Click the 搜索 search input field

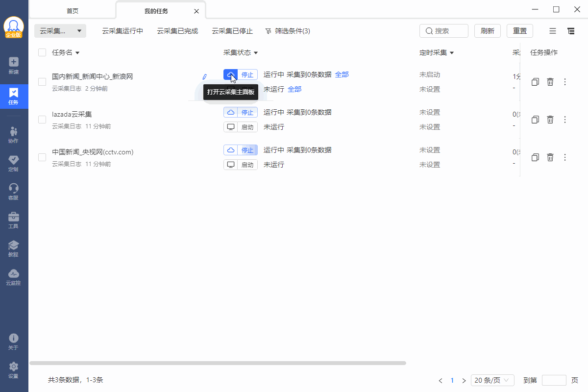click(448, 31)
